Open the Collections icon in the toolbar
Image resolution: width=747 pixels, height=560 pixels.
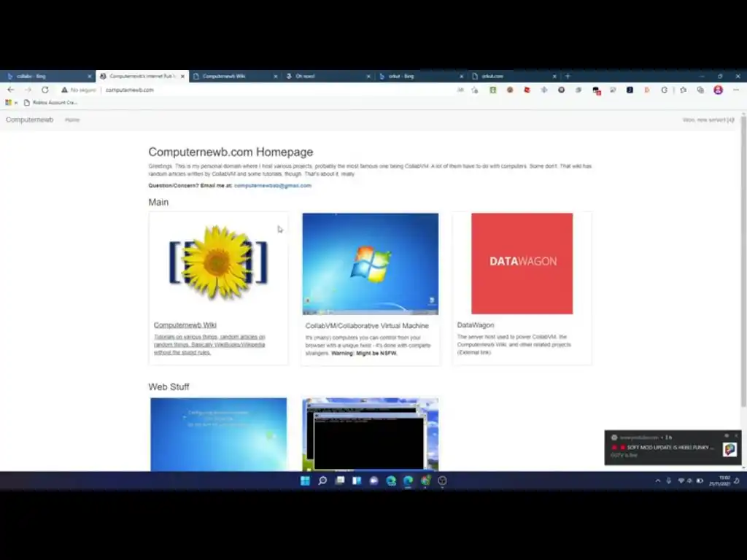[x=700, y=90]
